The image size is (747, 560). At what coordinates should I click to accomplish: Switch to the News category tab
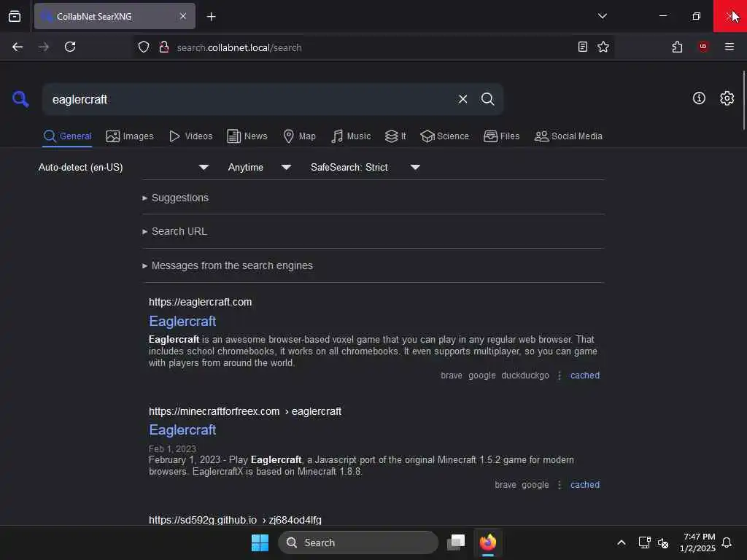247,136
